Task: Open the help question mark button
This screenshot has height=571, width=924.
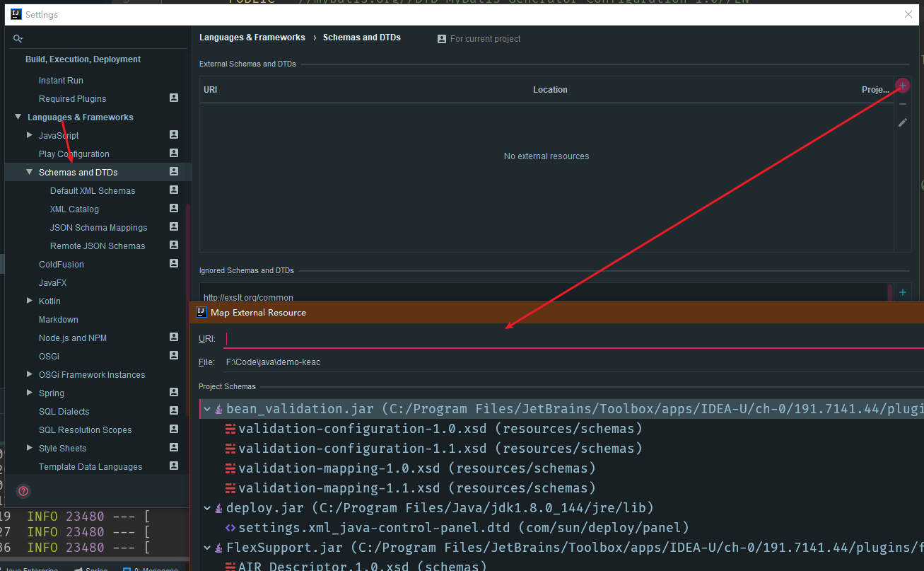Action: click(x=23, y=491)
